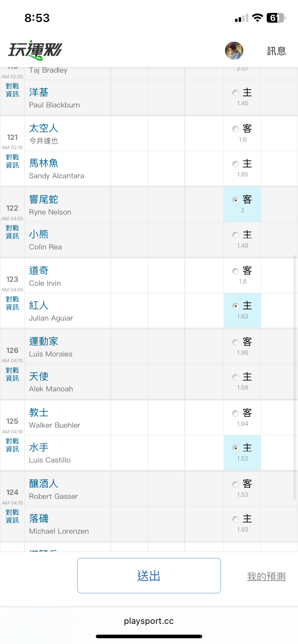Tap the Wi-Fi status icon

tap(257, 18)
